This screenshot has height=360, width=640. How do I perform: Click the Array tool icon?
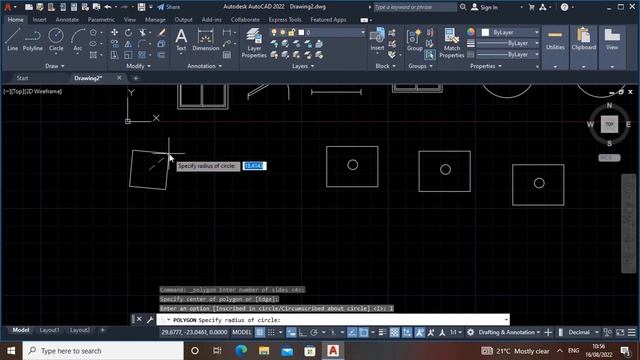pyautogui.click(x=142, y=55)
